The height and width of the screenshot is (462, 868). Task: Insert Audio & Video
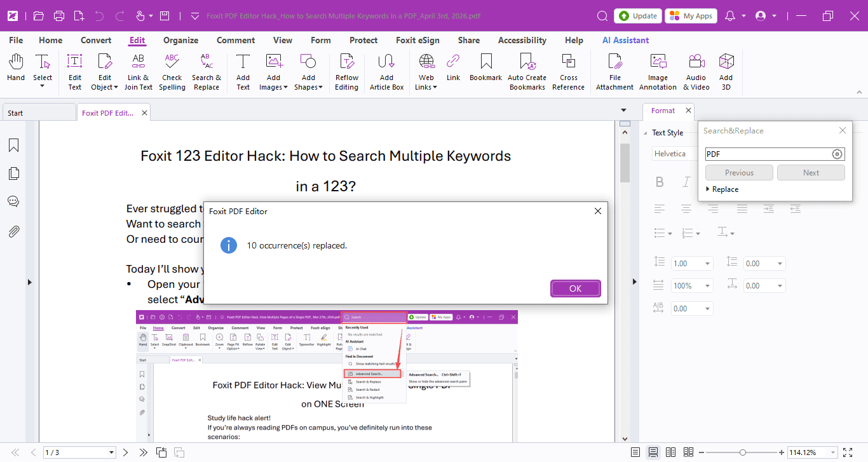(x=696, y=72)
